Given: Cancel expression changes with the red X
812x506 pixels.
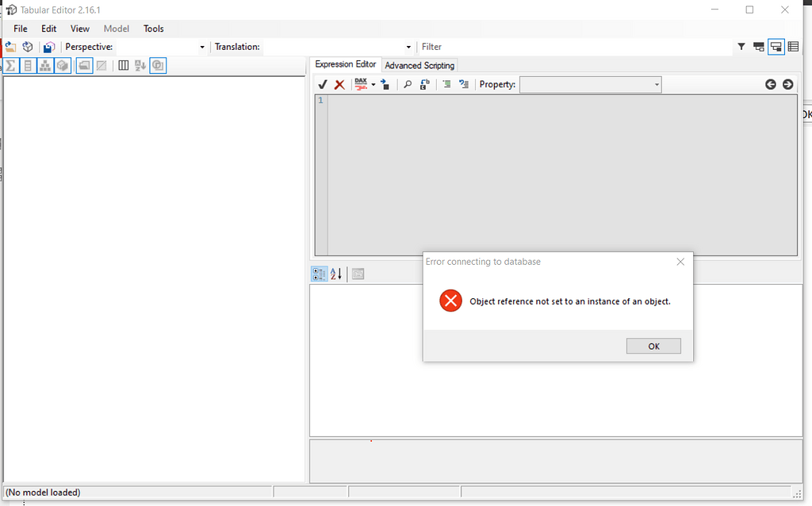Looking at the screenshot, I should tap(339, 84).
